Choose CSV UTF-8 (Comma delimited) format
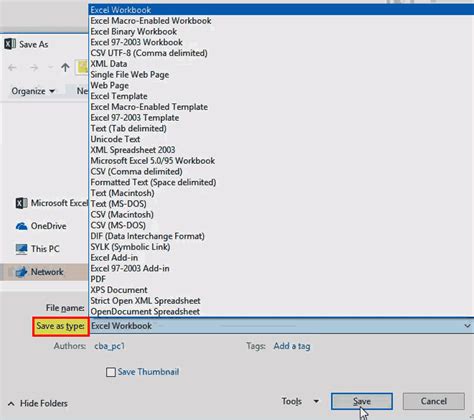 [x=281, y=53]
